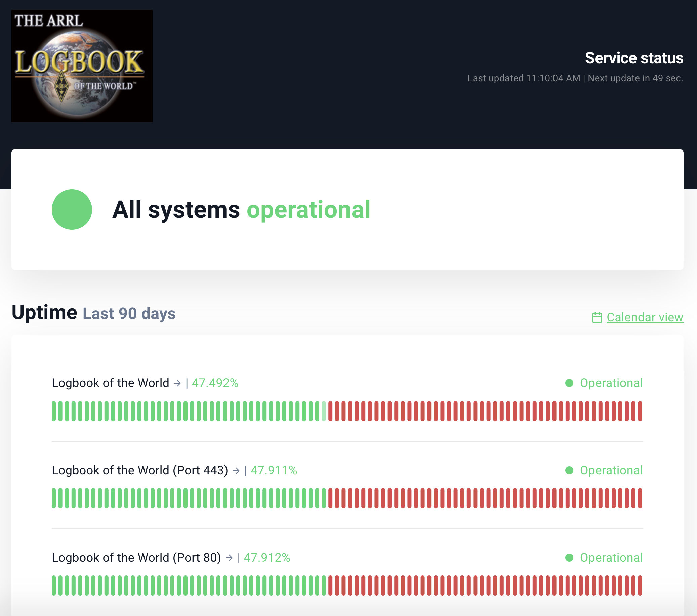Click the last red bar of the Logbook of the World timeline

tap(640, 411)
